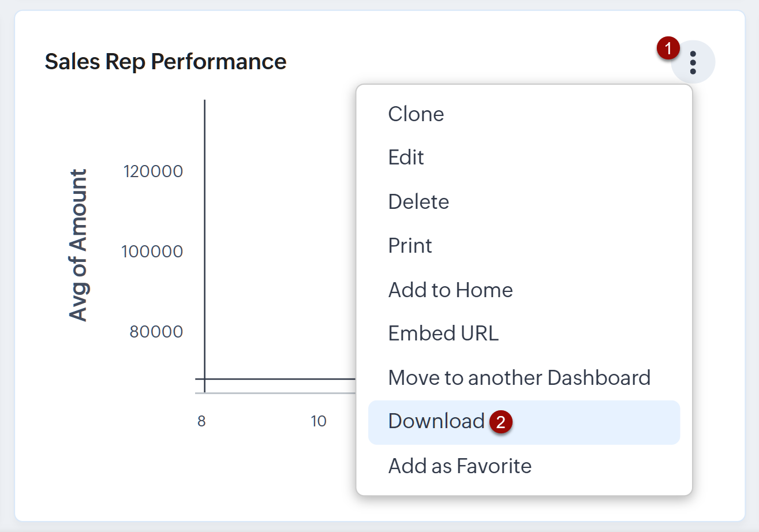The width and height of the screenshot is (759, 532).
Task: Click the chart's vertical y-axis line
Action: pyautogui.click(x=205, y=242)
